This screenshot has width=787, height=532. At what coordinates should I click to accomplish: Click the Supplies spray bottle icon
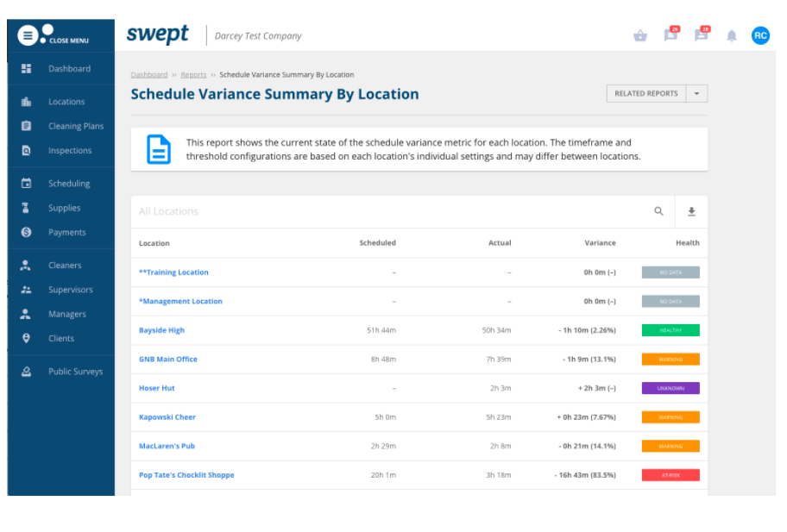26,208
